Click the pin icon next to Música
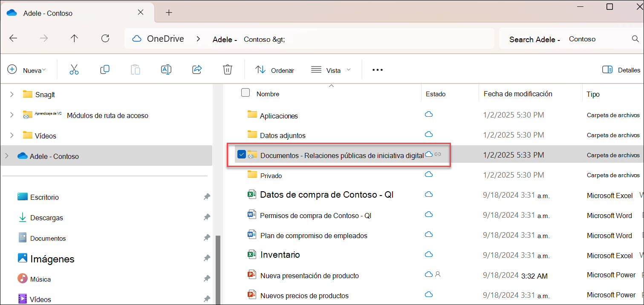644x305 pixels. pyautogui.click(x=207, y=279)
